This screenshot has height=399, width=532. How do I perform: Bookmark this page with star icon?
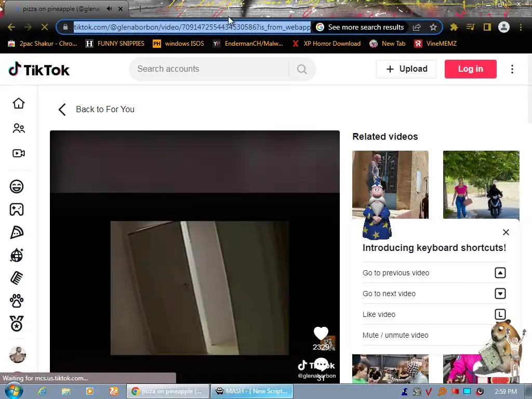(433, 27)
